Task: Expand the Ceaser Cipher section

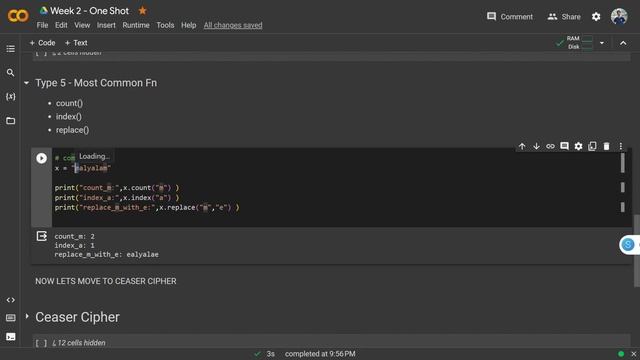Action: 27,316
